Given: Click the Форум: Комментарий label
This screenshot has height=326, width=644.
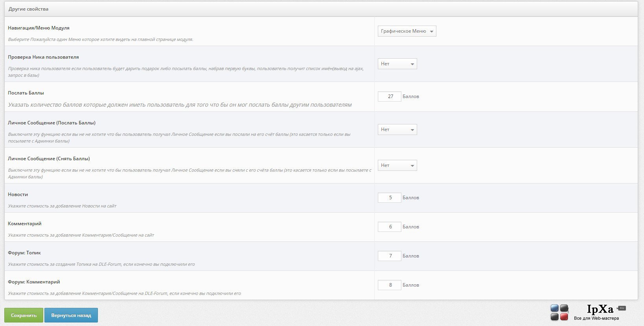Looking at the screenshot, I should [x=34, y=282].
